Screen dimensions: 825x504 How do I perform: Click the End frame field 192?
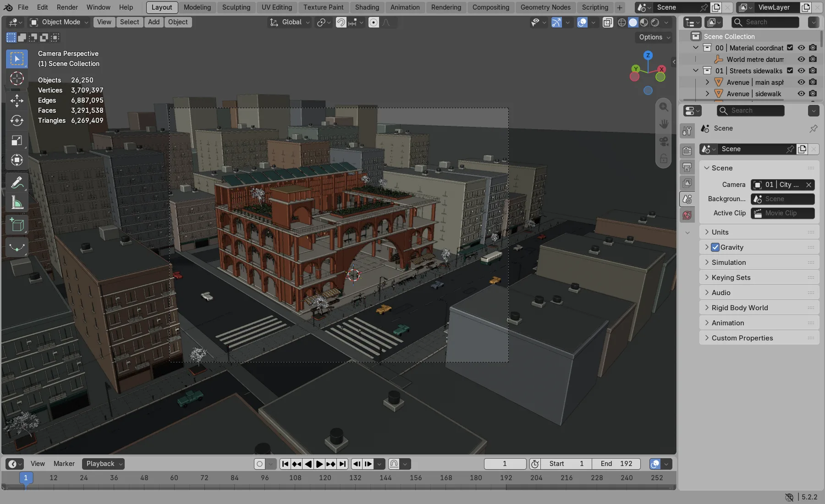(x=616, y=464)
